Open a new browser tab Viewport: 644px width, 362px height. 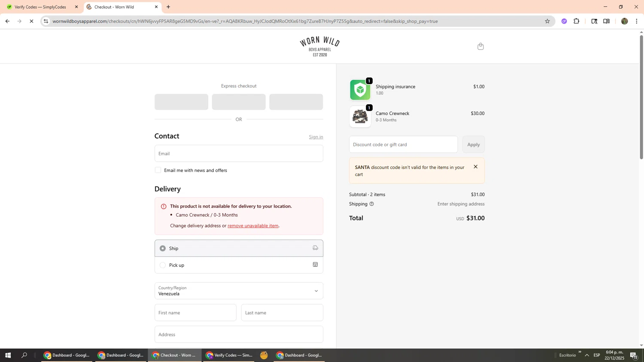pyautogui.click(x=168, y=7)
